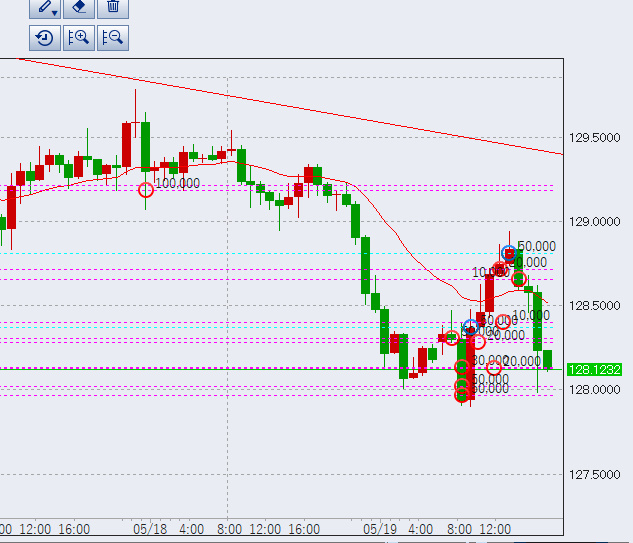Click the 129.0000 price axis label
Image resolution: width=633 pixels, height=543 pixels.
594,222
